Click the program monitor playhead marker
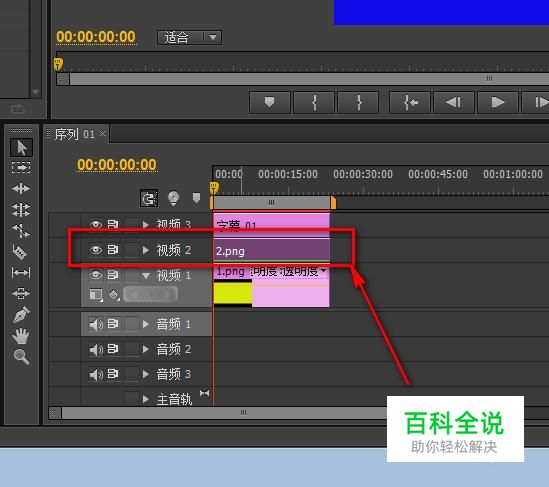549x487 pixels. click(x=58, y=64)
